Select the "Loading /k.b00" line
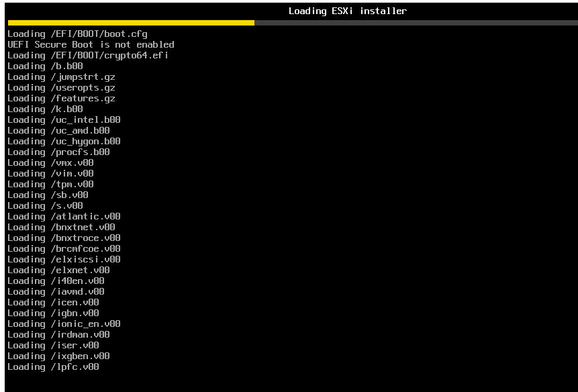The width and height of the screenshot is (578, 392). tap(45, 109)
